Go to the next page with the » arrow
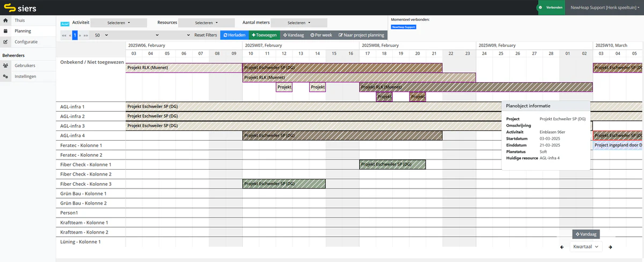The height and width of the screenshot is (262, 644). point(80,35)
